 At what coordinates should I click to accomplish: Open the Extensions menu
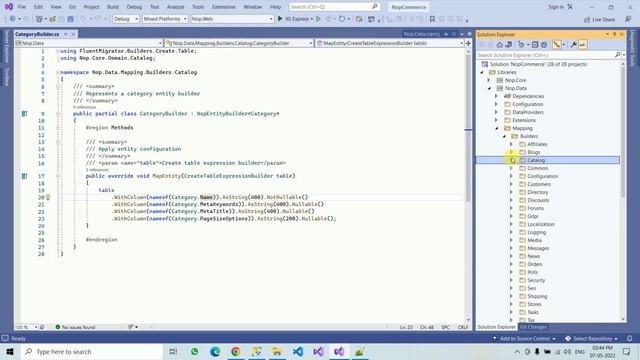(x=224, y=7)
